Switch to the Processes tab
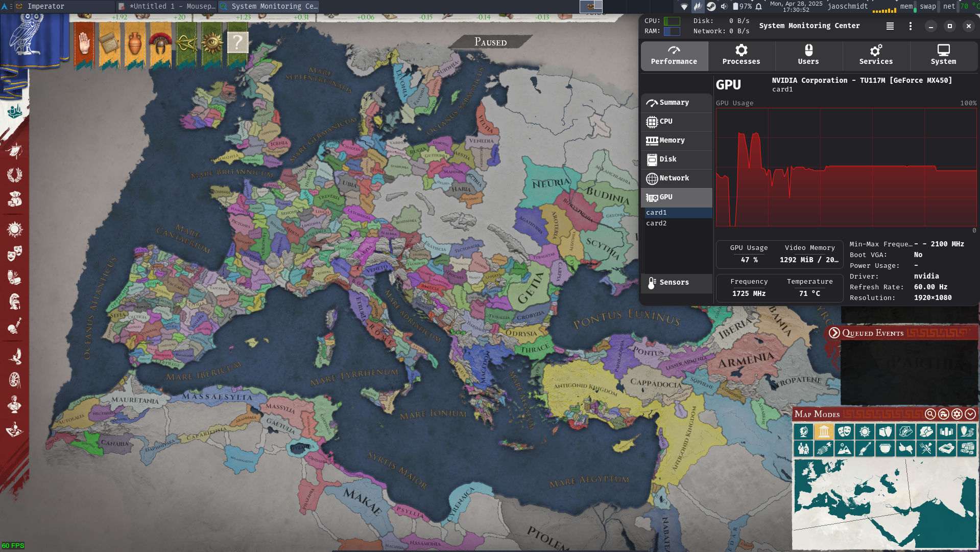980x552 pixels. point(742,56)
